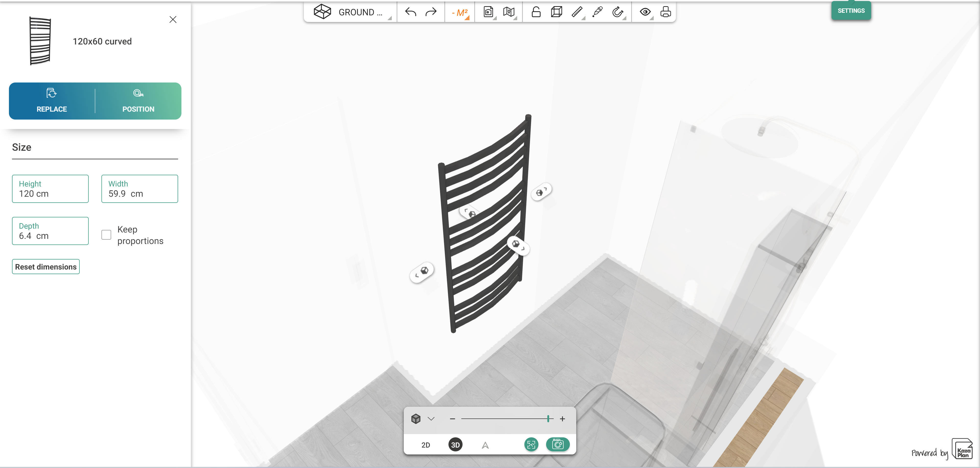This screenshot has width=980, height=468.
Task: Open the M² surface area menu
Action: 460,13
